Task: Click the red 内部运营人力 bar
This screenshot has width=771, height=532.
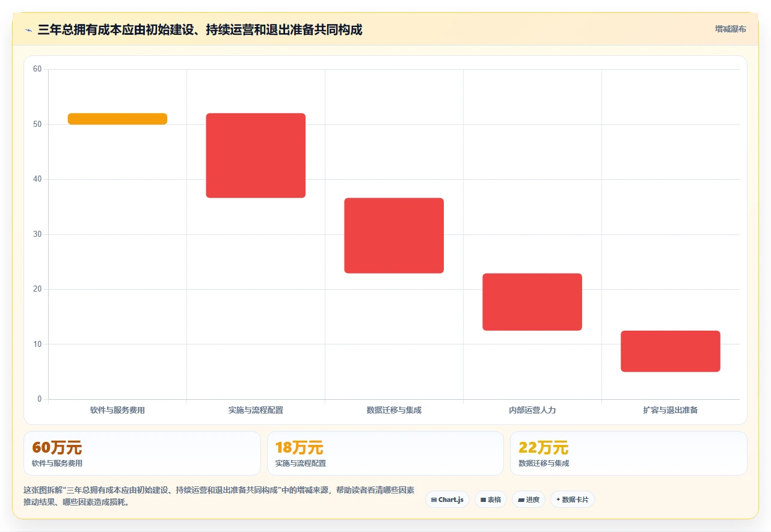Action: pos(532,302)
